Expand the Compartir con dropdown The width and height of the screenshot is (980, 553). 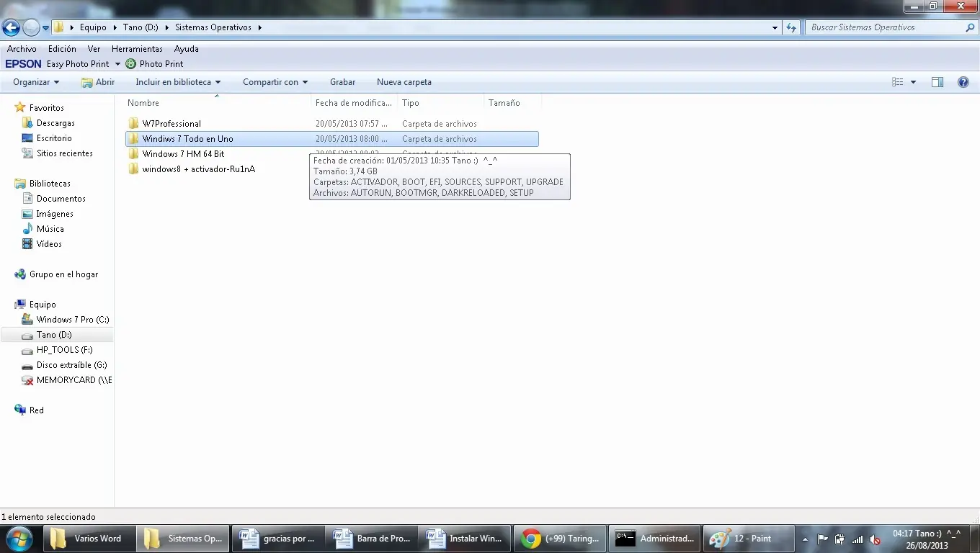[x=275, y=82]
